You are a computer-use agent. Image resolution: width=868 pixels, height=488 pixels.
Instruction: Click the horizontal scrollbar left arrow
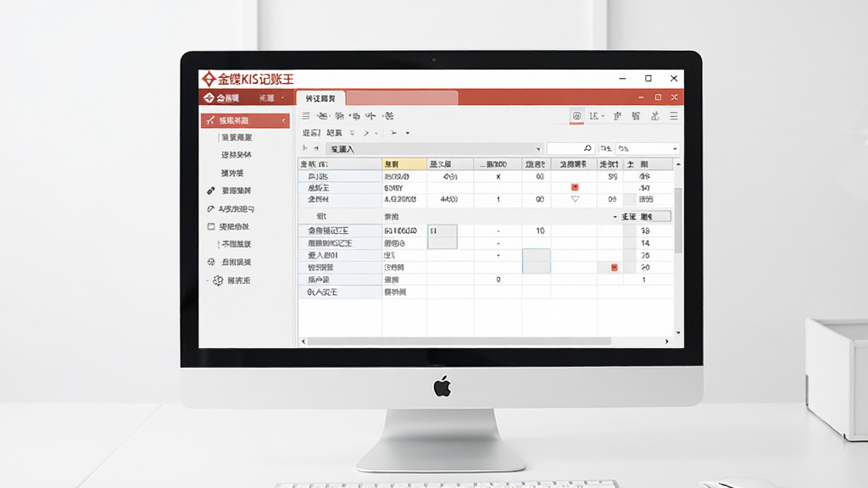(x=303, y=341)
